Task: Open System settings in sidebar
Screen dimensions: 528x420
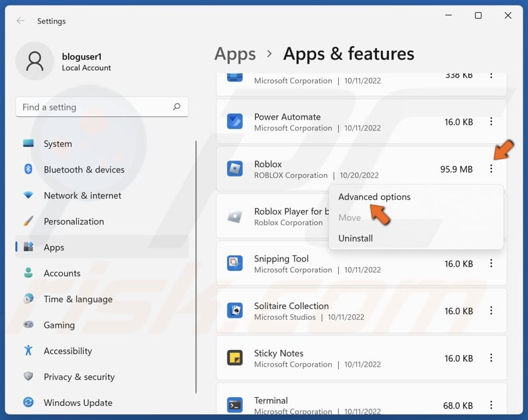Action: click(x=102, y=144)
